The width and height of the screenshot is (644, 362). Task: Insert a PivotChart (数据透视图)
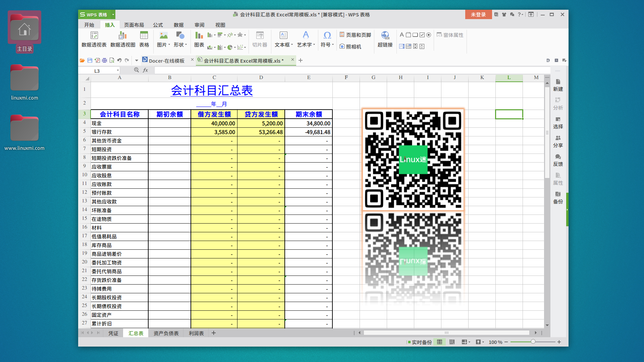tap(123, 39)
